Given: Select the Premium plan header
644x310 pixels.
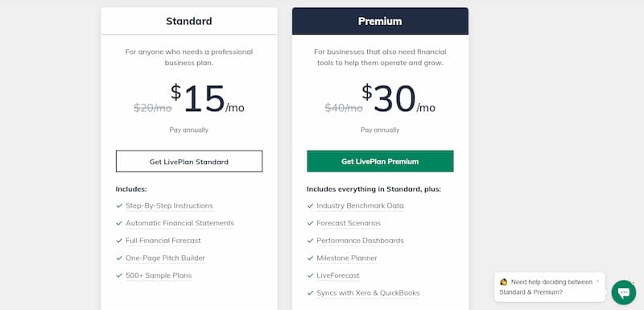Looking at the screenshot, I should (x=380, y=21).
